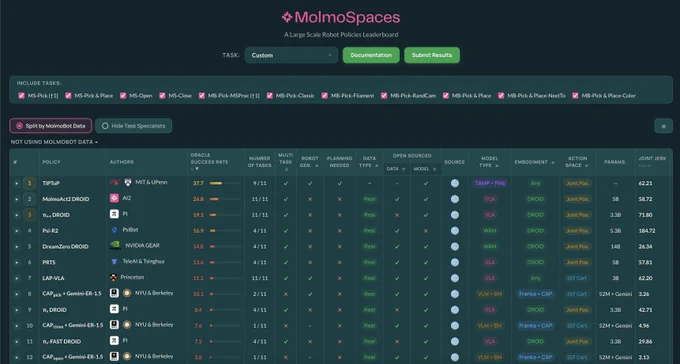Collapse the Not Using MolmoBot Data section
The image size is (680, 364).
[54, 142]
